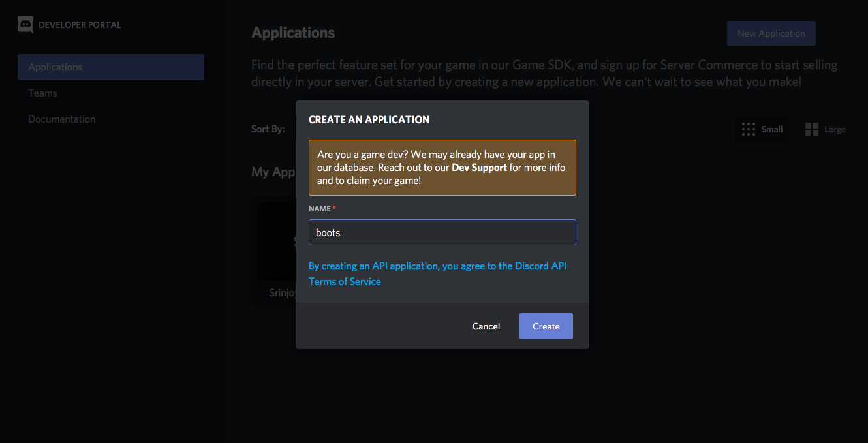Screen dimensions: 868x443
Task: Open the Discord API Terms of Service link
Action: (437, 274)
